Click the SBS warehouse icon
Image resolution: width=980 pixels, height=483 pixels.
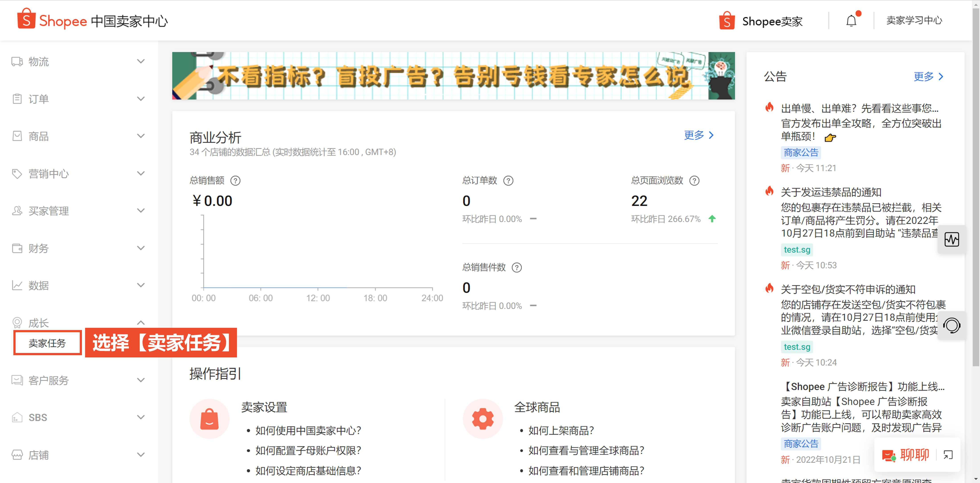click(17, 417)
